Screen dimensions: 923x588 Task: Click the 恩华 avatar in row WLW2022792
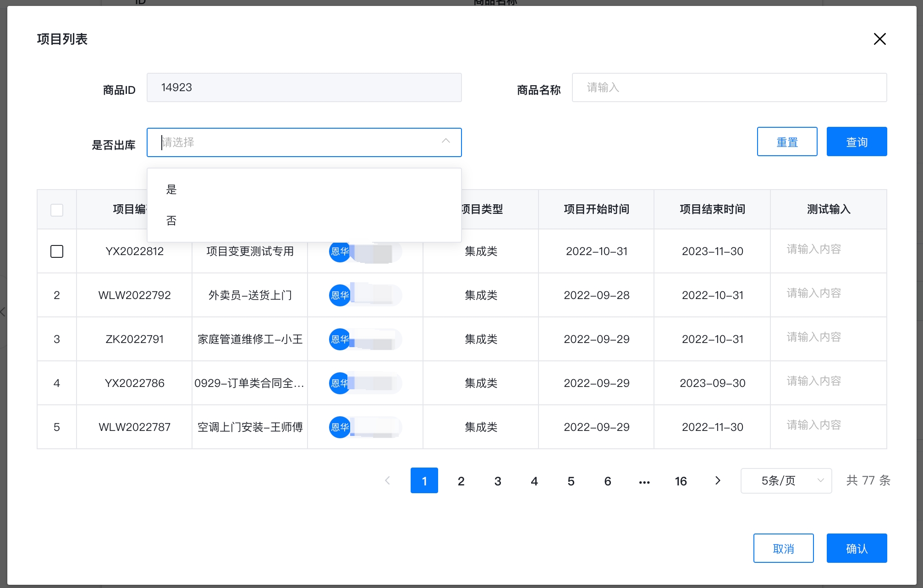coord(340,295)
